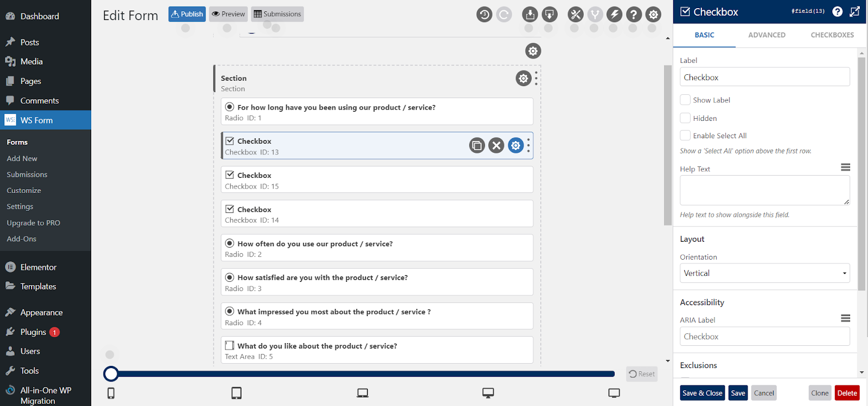Click the Clone button in sidebar
868x406 pixels.
tap(820, 393)
